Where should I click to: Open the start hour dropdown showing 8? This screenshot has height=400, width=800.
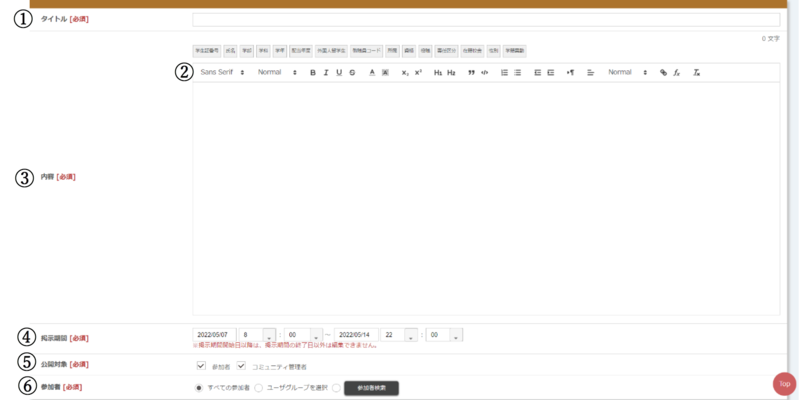258,334
